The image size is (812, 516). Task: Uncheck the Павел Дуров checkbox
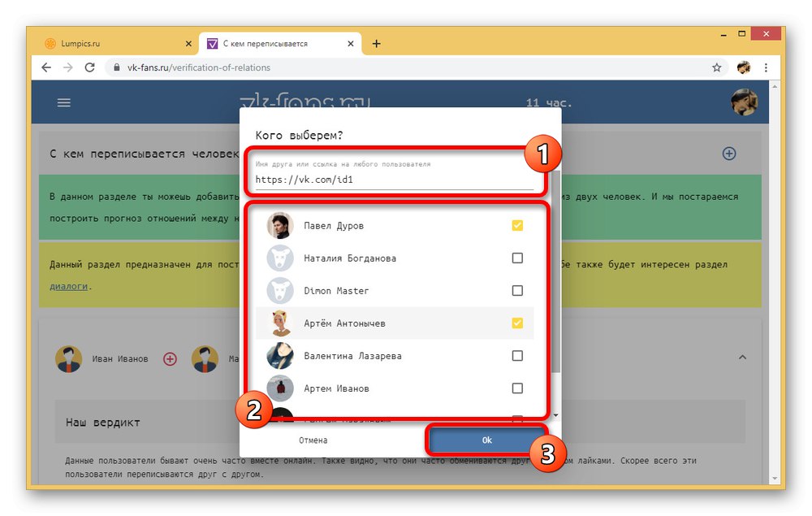coord(517,225)
